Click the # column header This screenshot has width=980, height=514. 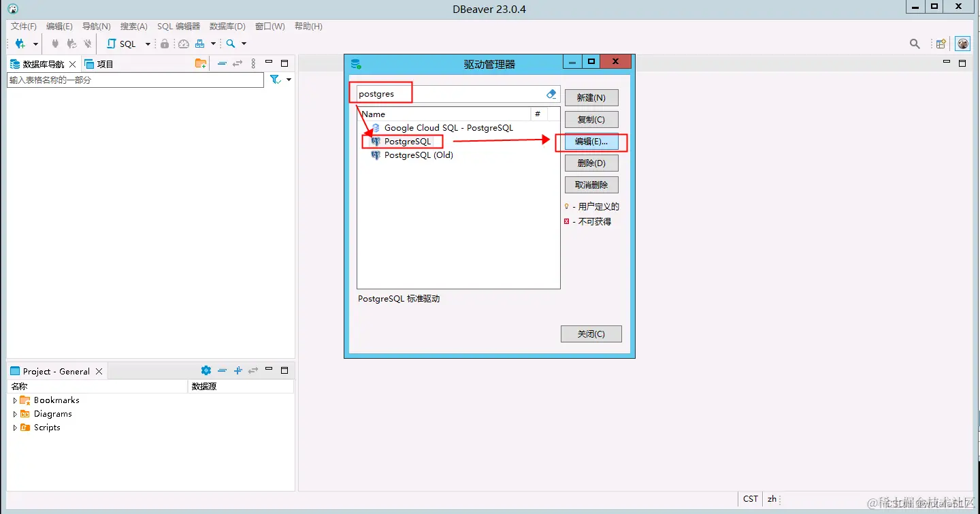point(539,114)
